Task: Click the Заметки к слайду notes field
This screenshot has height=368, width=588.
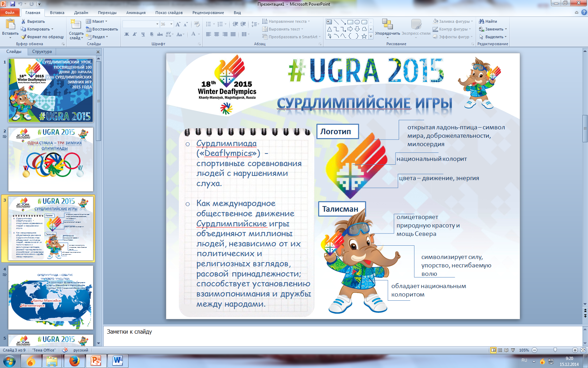Action: 343,336
